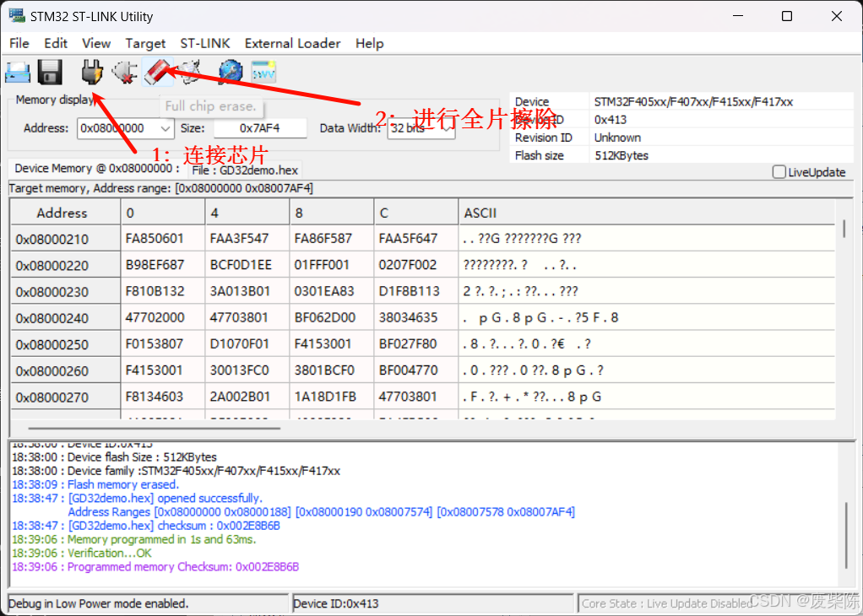The width and height of the screenshot is (863, 616).
Task: Click the ST-LINK Utility title bar icon
Action: [x=17, y=16]
